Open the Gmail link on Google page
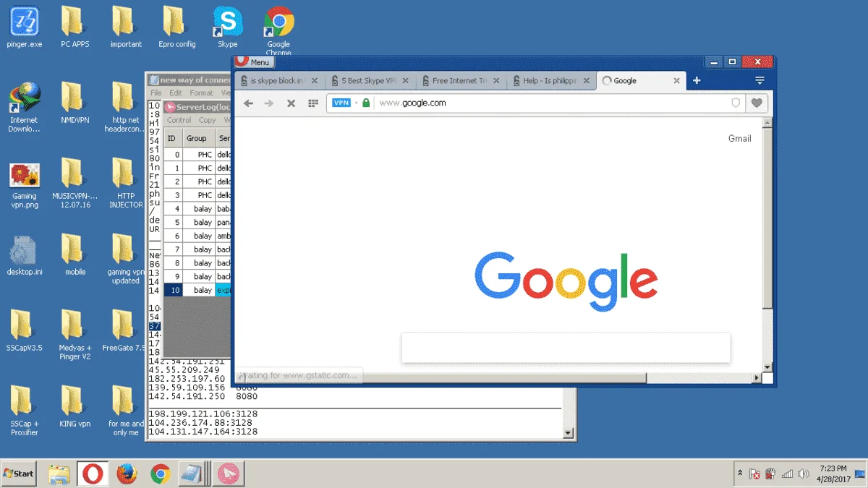The width and height of the screenshot is (868, 488). tap(739, 138)
